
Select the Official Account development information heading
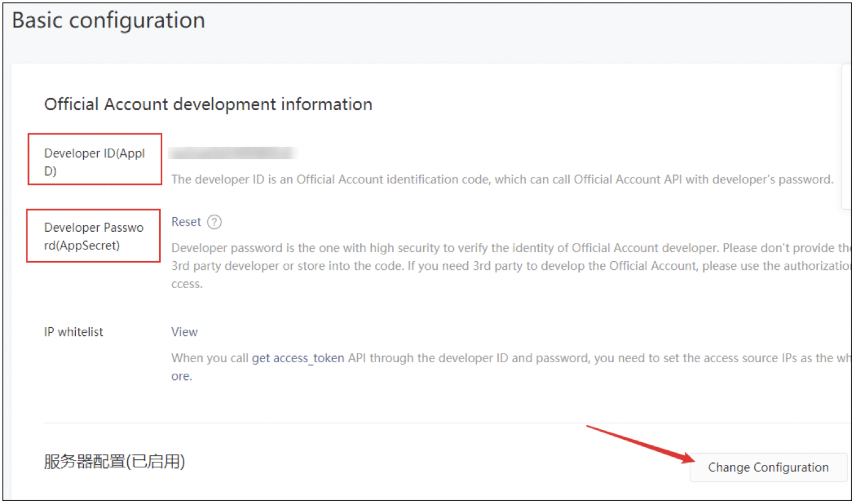207,104
